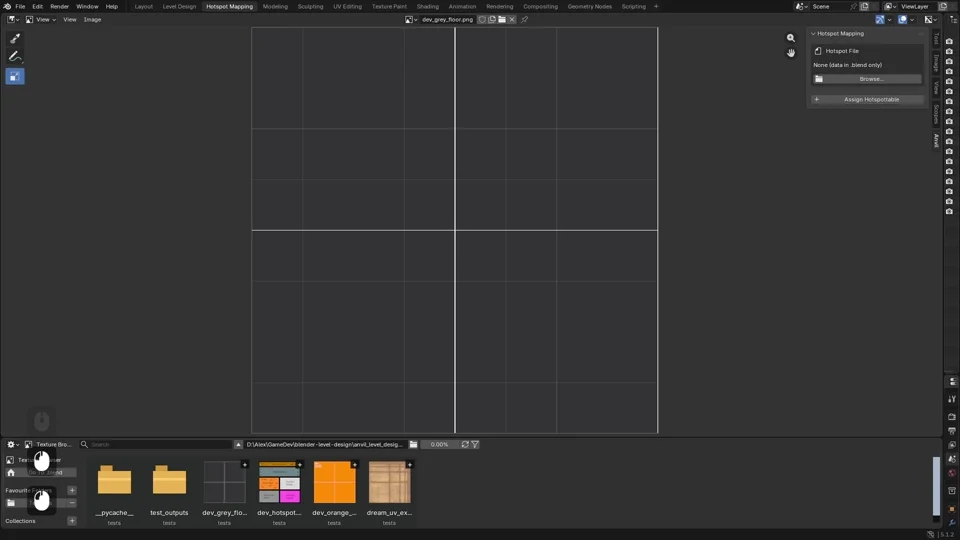Open the View mode dropdown

pyautogui.click(x=40, y=20)
